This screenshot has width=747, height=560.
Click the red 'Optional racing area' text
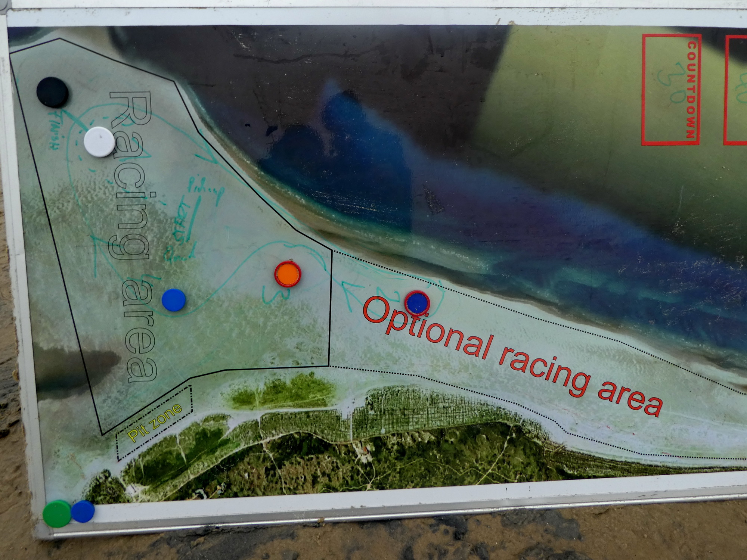(x=512, y=357)
